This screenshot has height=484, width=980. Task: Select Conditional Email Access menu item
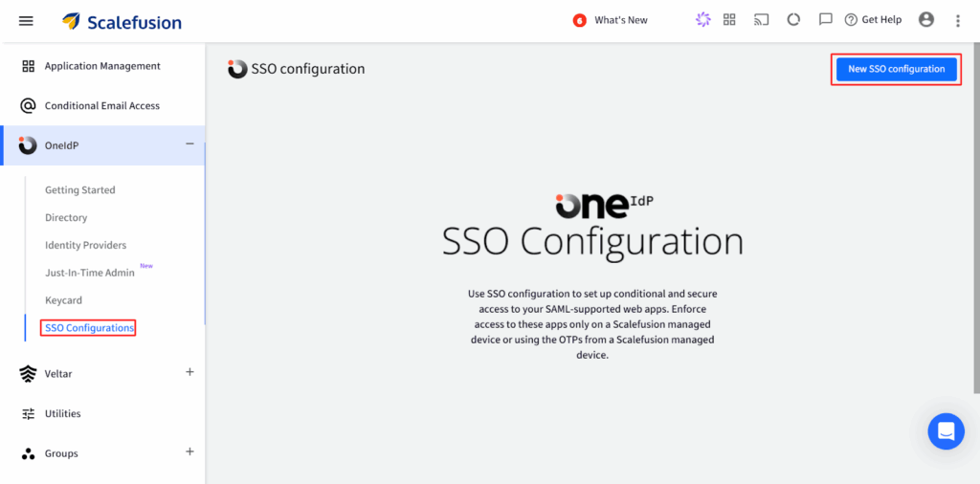click(101, 106)
